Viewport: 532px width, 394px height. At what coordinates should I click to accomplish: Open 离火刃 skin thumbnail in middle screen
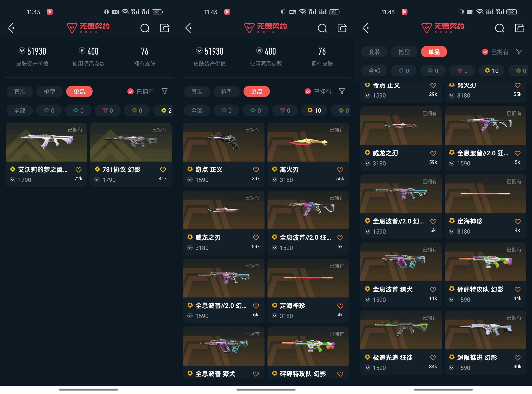click(x=308, y=142)
